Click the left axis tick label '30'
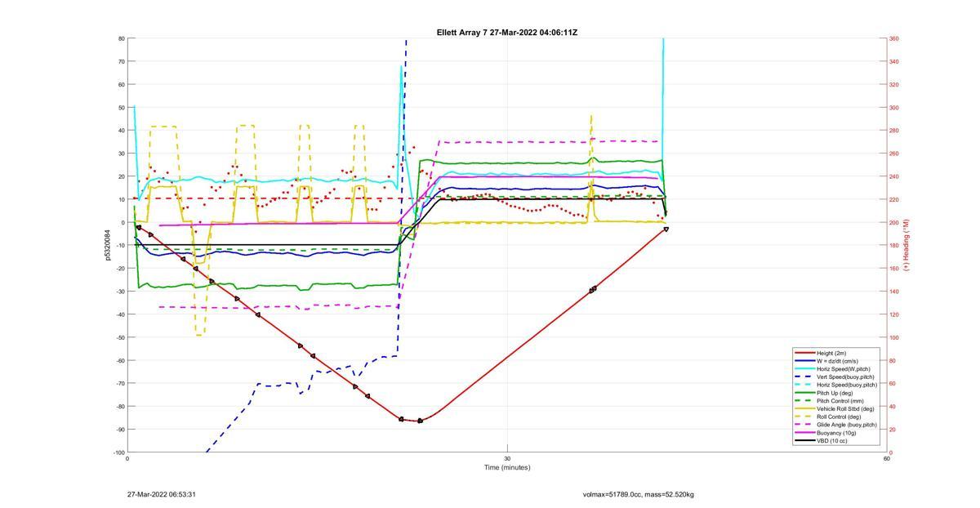The height and width of the screenshot is (508, 980). 122,154
